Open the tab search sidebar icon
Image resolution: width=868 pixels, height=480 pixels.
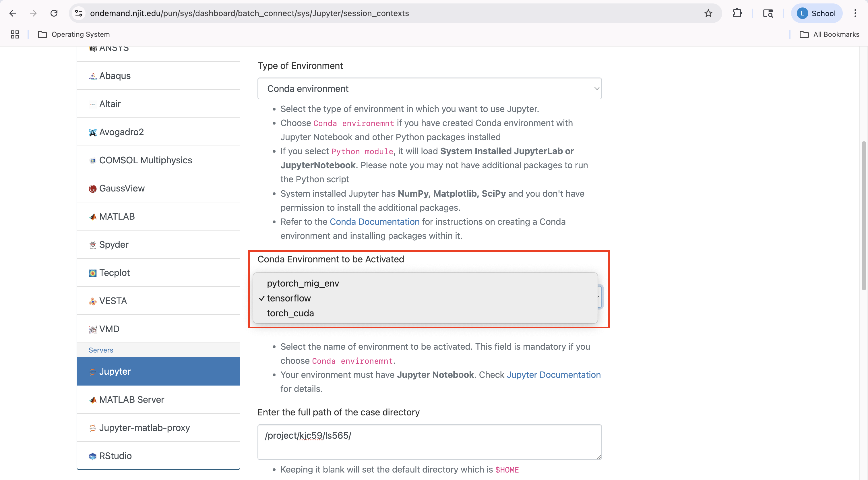tap(768, 13)
